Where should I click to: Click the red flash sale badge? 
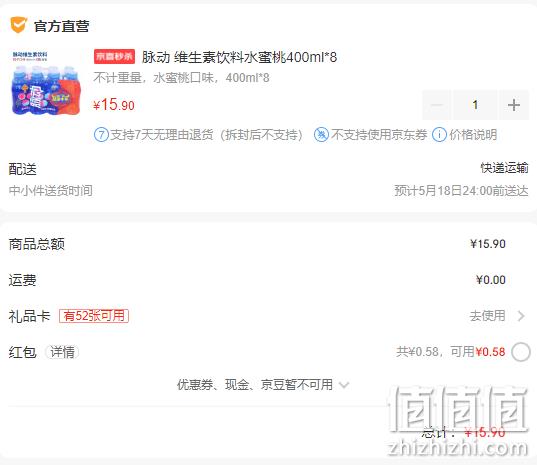(114, 56)
